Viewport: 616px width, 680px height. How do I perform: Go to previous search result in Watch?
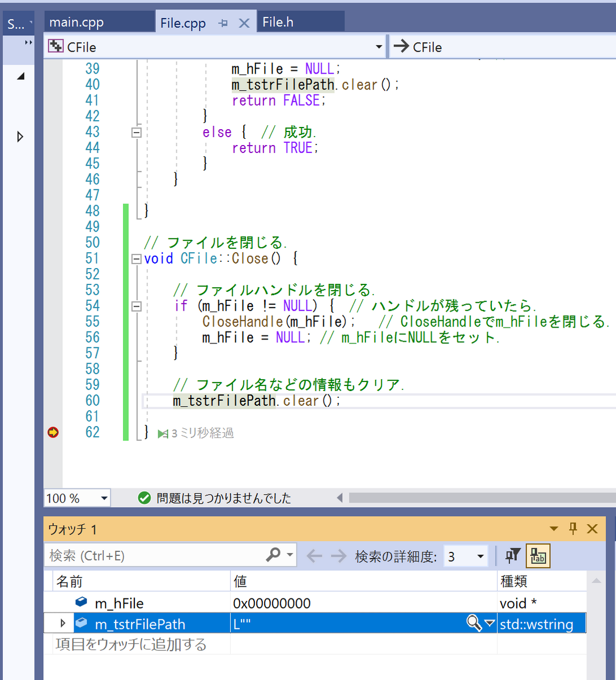pos(314,556)
